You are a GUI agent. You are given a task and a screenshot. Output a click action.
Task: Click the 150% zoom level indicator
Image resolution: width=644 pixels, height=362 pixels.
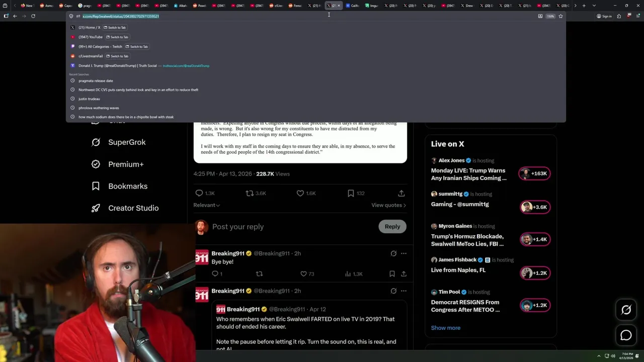[x=550, y=16]
